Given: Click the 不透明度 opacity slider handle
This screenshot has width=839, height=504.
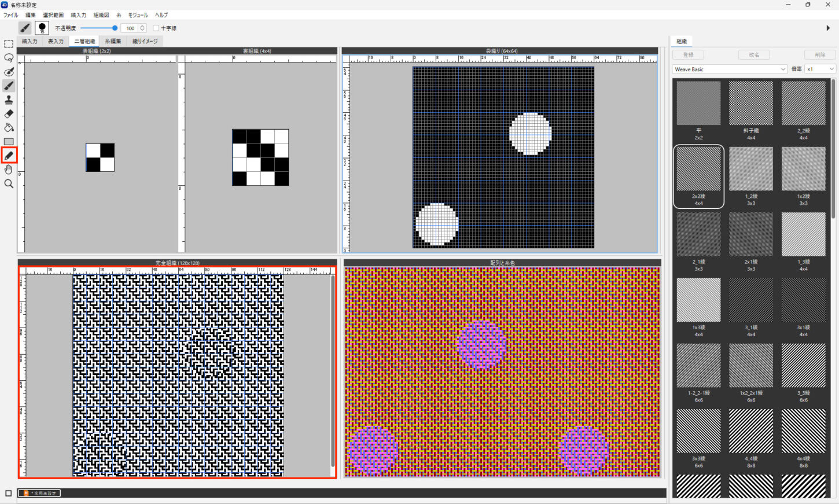Looking at the screenshot, I should (115, 28).
